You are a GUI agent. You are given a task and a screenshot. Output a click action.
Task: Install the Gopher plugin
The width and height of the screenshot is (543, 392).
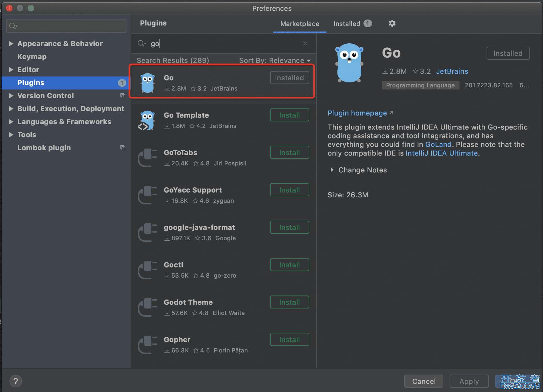(289, 339)
